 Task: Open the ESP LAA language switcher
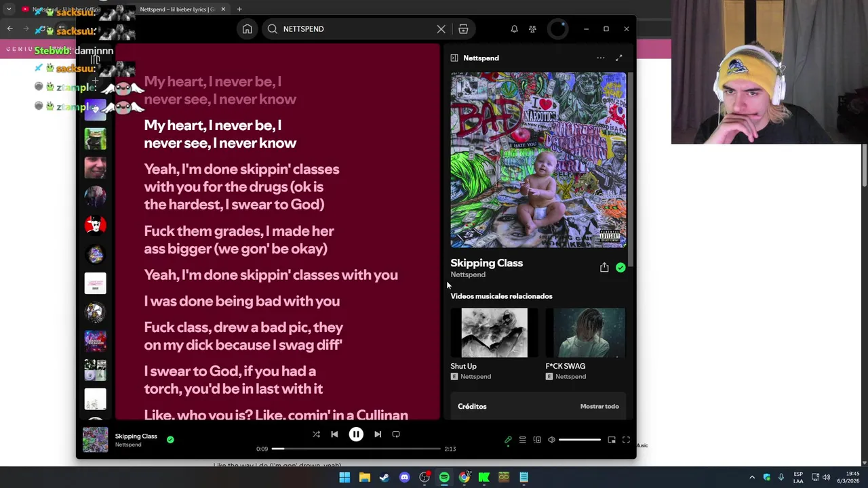pos(798,477)
